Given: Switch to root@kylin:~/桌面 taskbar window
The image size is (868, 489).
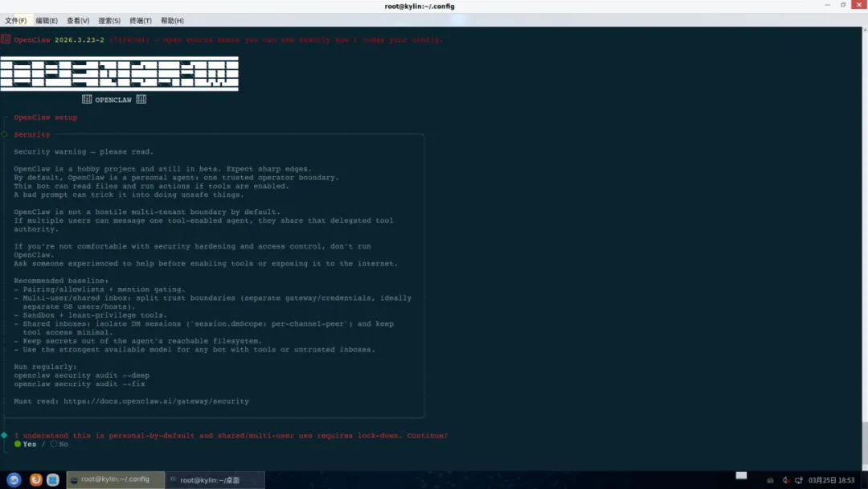Looking at the screenshot, I should point(215,479).
